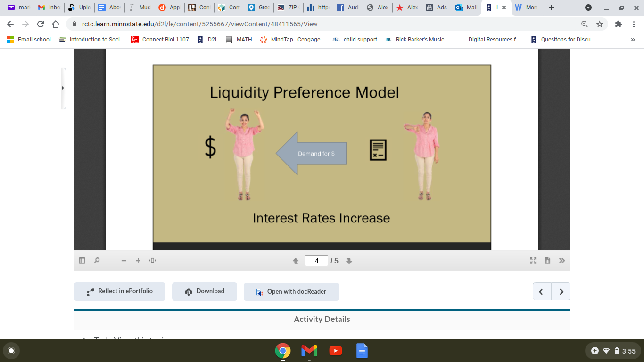Click the Reflect in ePortfolio button
The width and height of the screenshot is (644, 362).
click(119, 291)
